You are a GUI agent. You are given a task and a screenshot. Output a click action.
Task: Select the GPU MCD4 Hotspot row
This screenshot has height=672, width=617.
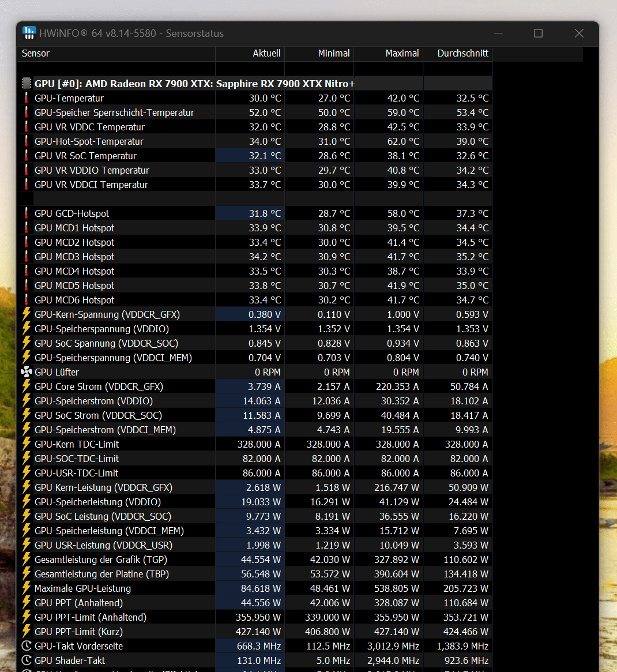pyautogui.click(x=255, y=271)
